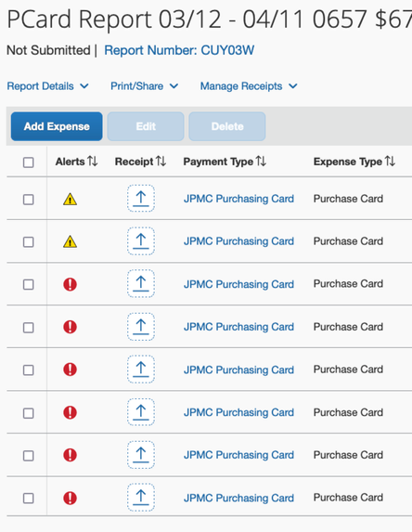The height and width of the screenshot is (532, 412).
Task: Click the "Not Submitted" status text
Action: click(48, 50)
